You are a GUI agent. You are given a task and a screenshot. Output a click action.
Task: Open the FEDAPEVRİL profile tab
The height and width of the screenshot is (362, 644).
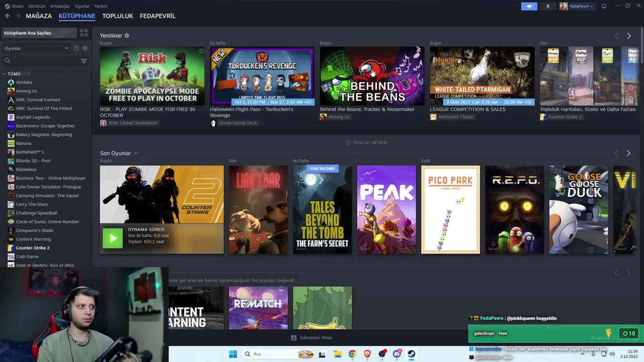[157, 16]
